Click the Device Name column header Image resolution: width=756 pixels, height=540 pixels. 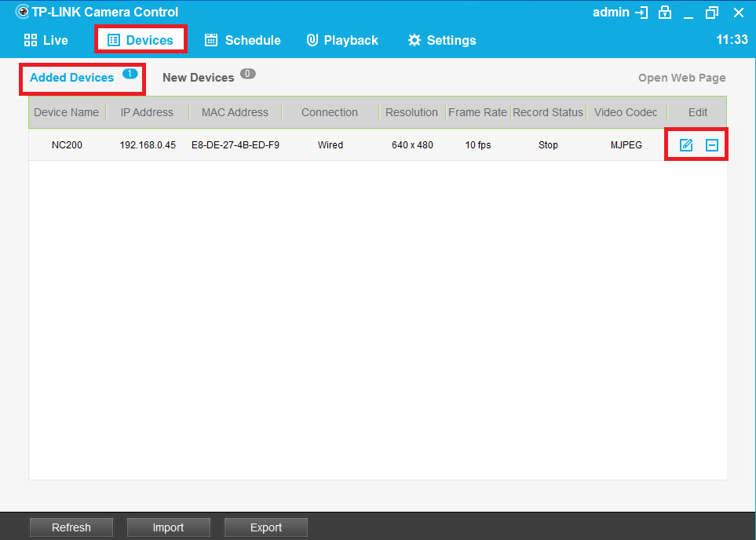click(67, 112)
